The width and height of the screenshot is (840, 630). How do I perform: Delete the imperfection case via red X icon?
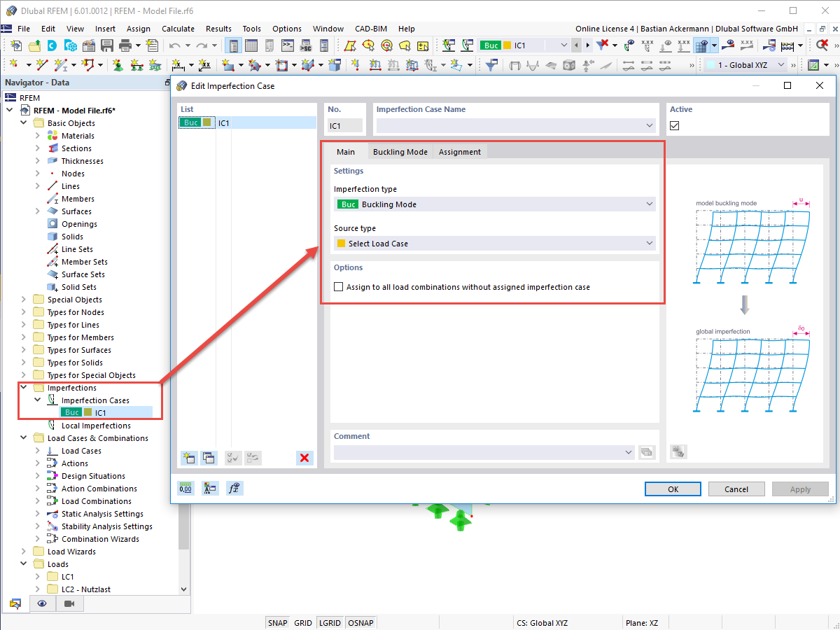(304, 458)
